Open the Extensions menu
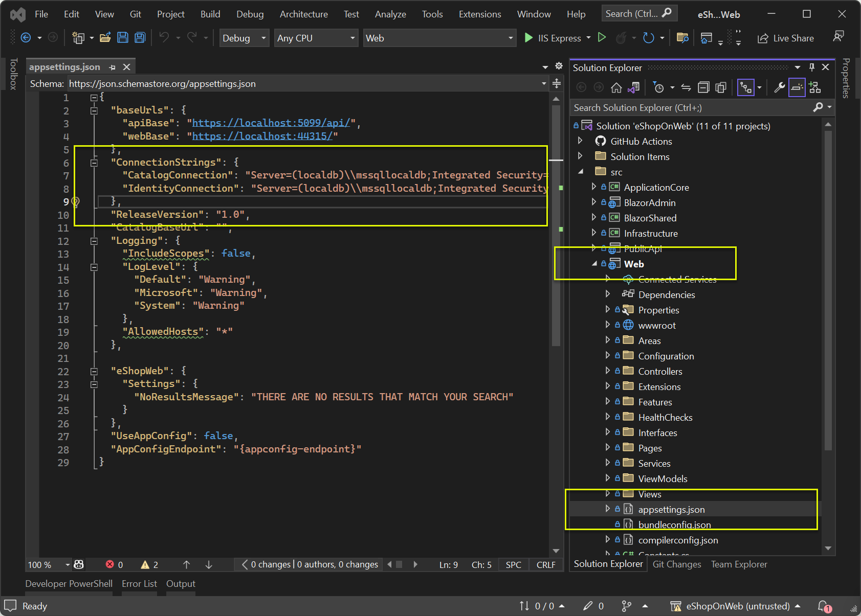861x616 pixels. [x=480, y=14]
